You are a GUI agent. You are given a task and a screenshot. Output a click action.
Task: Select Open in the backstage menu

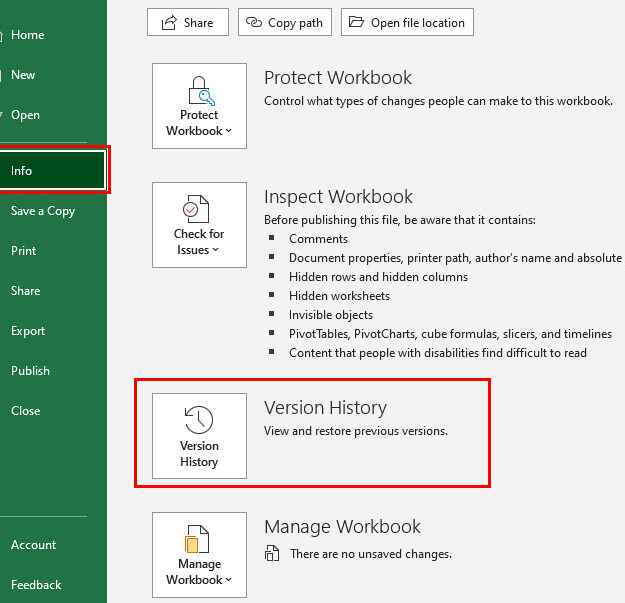coord(25,115)
